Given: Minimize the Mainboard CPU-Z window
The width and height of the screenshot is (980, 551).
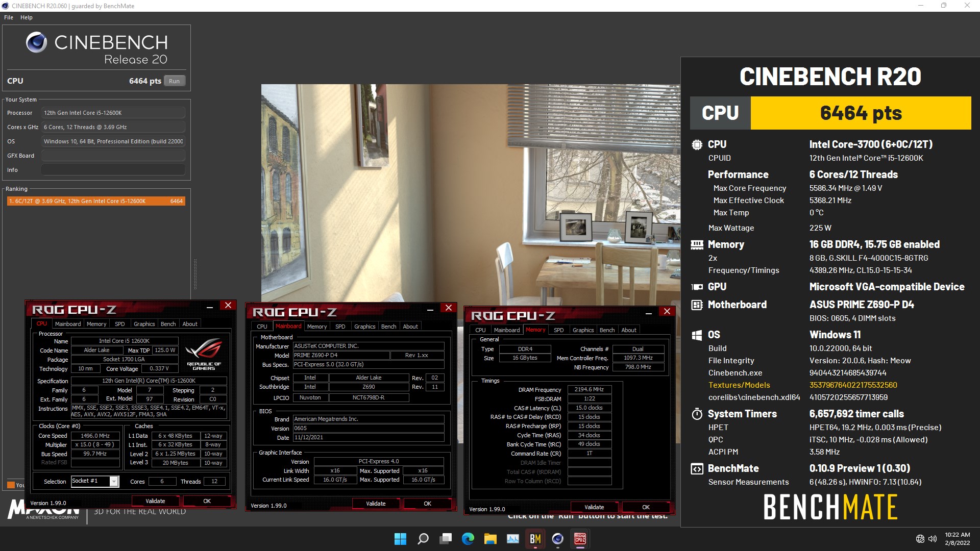Looking at the screenshot, I should pos(430,309).
